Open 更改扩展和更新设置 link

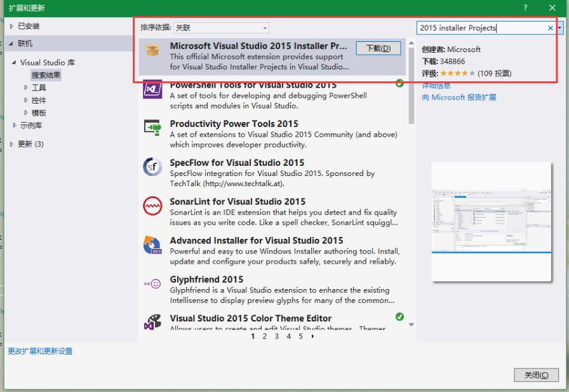pos(40,351)
